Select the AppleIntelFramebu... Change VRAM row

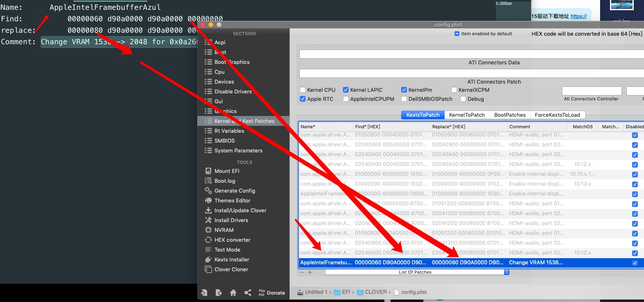point(471,263)
